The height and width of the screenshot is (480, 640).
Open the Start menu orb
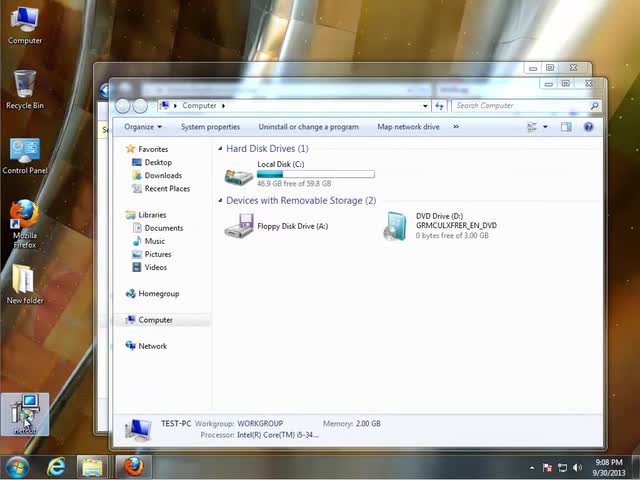pyautogui.click(x=17, y=467)
